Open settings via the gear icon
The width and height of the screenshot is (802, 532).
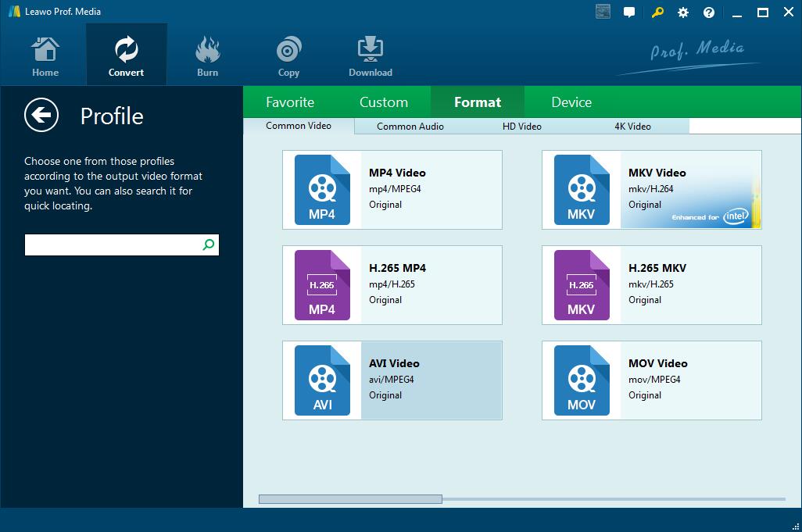683,12
